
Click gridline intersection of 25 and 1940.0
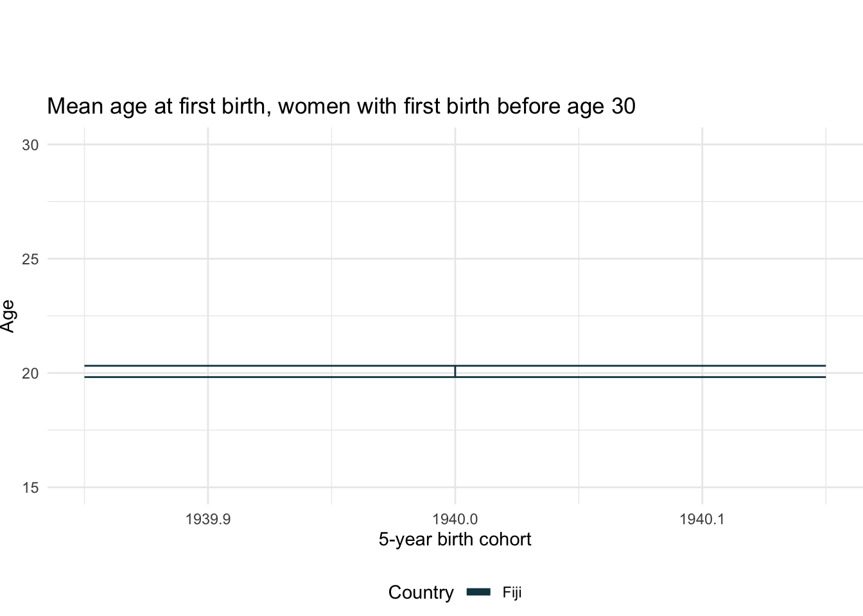click(455, 259)
